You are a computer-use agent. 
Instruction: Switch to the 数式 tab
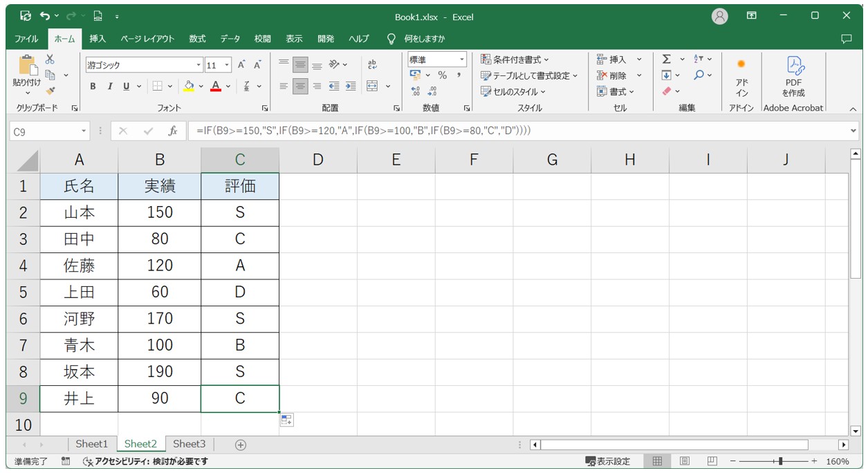tap(197, 39)
